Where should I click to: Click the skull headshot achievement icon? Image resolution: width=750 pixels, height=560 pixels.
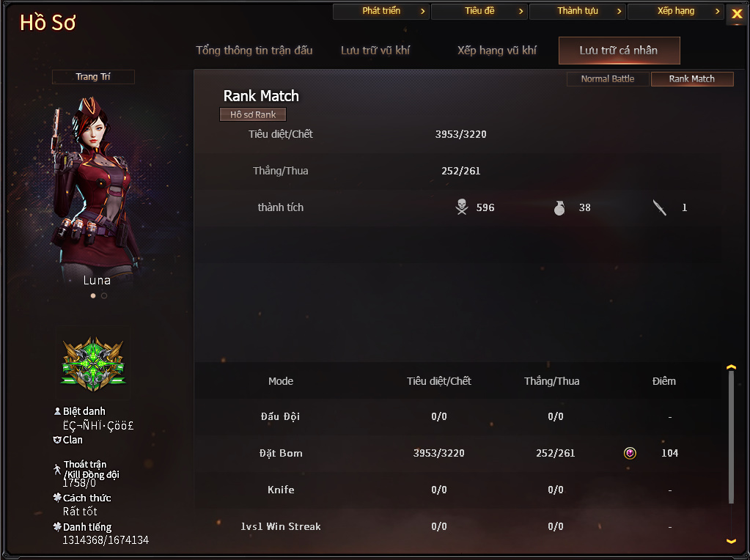click(x=462, y=207)
